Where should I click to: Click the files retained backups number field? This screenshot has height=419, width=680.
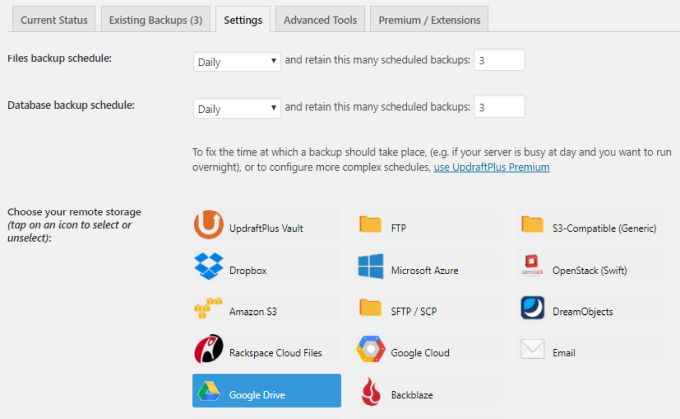[x=499, y=61]
